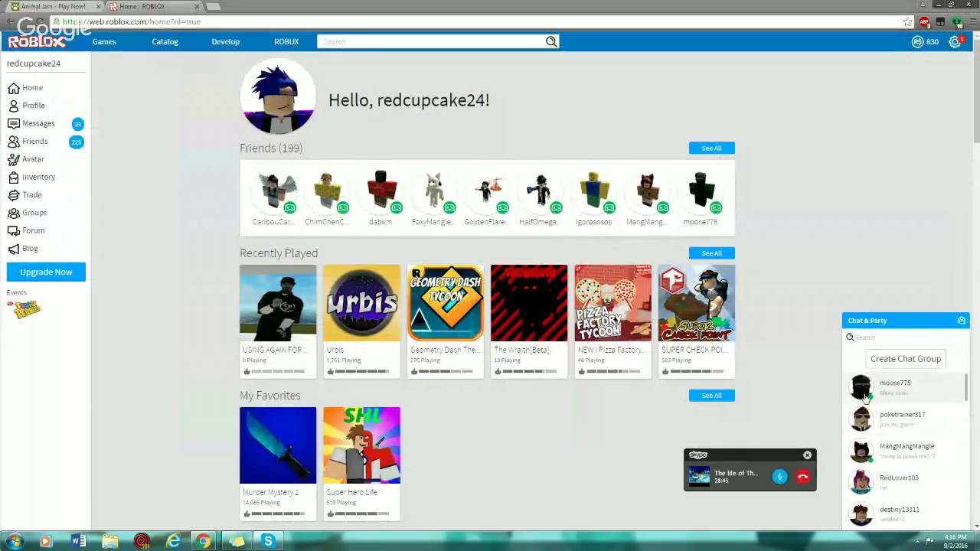Open the Groups sidebar icon
The width and height of the screenshot is (980, 551).
point(14,213)
